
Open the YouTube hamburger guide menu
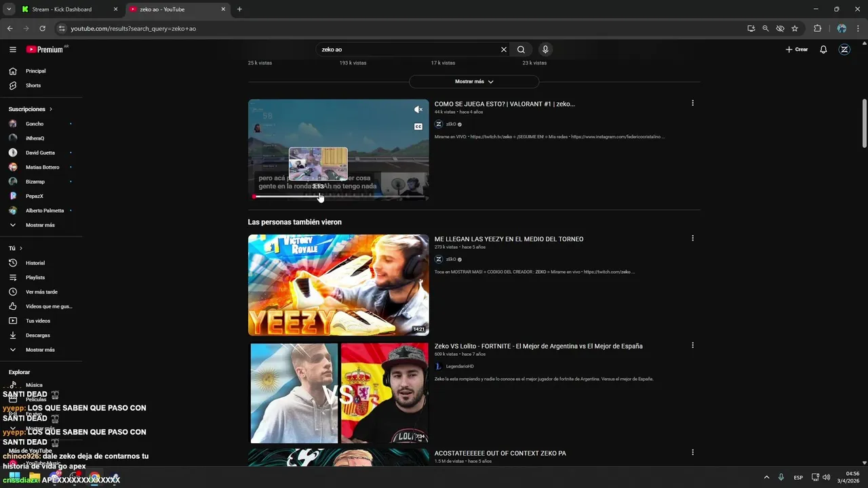12,49
